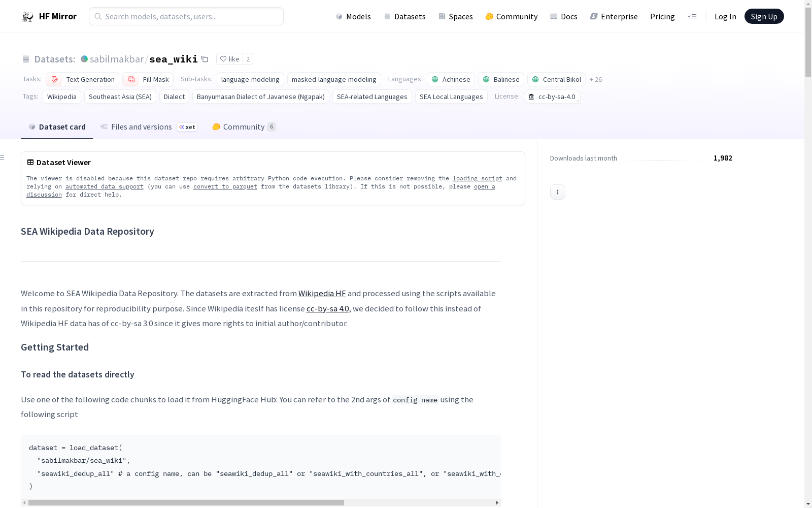Click the To read the datasets directly heading
The height and width of the screenshot is (508, 812).
click(x=78, y=374)
